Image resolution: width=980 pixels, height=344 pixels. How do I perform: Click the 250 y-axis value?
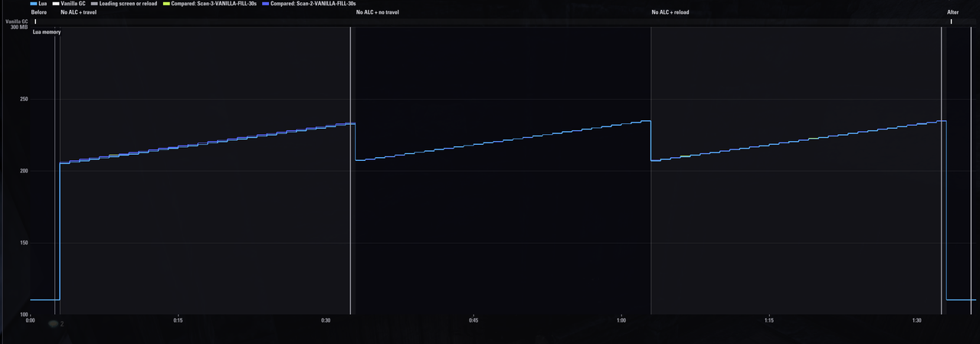(24, 100)
